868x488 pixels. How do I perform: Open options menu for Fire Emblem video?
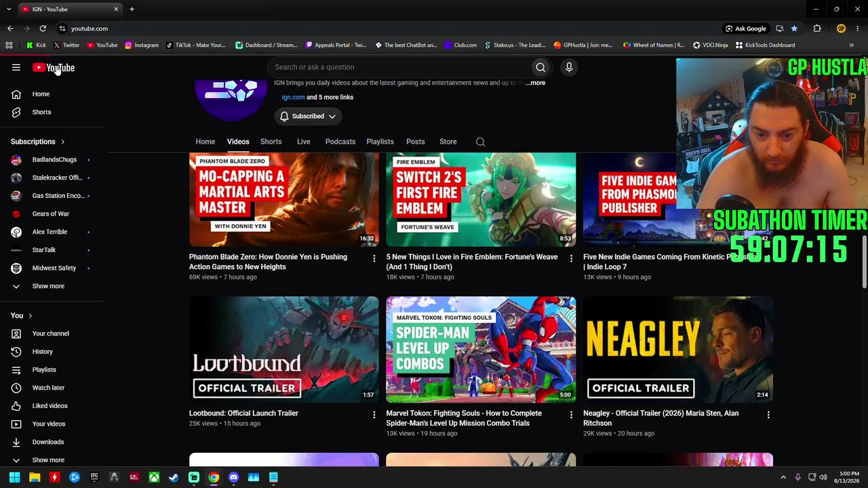(x=571, y=258)
